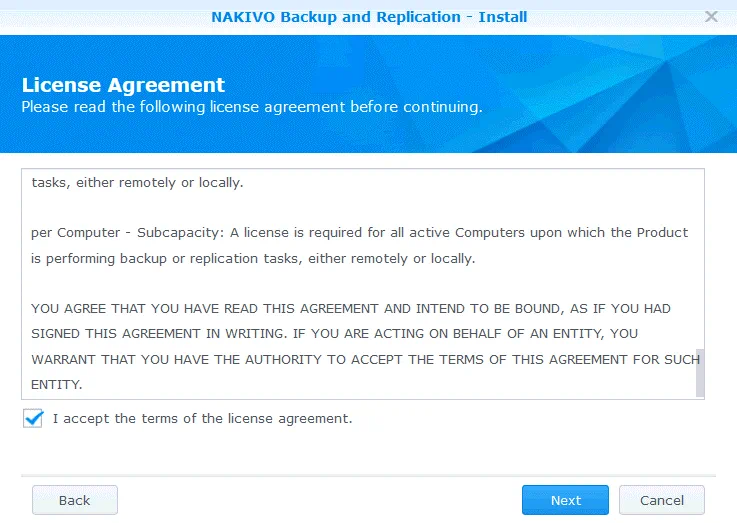
Task: Click the 'is performing backup or replication tasks' line
Action: point(253,259)
